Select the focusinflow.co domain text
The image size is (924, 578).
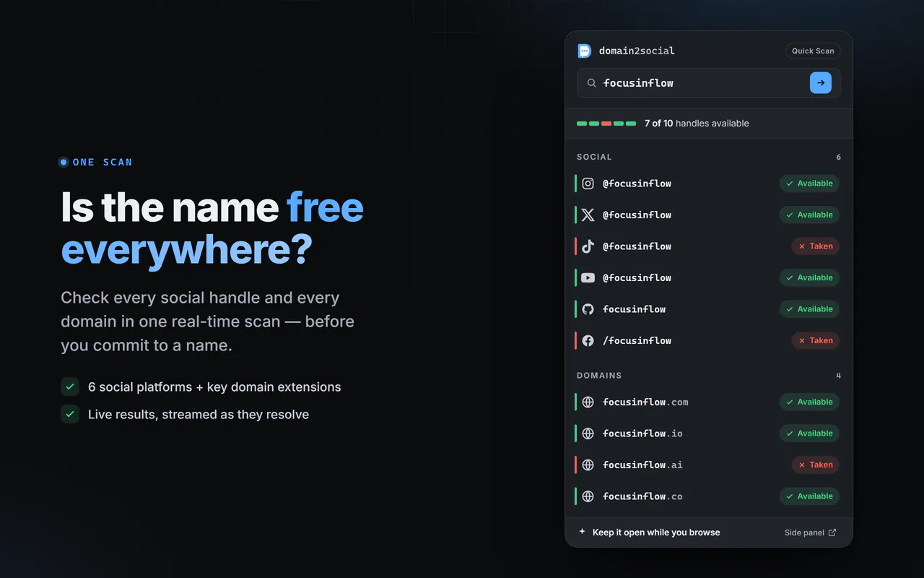[x=642, y=496]
